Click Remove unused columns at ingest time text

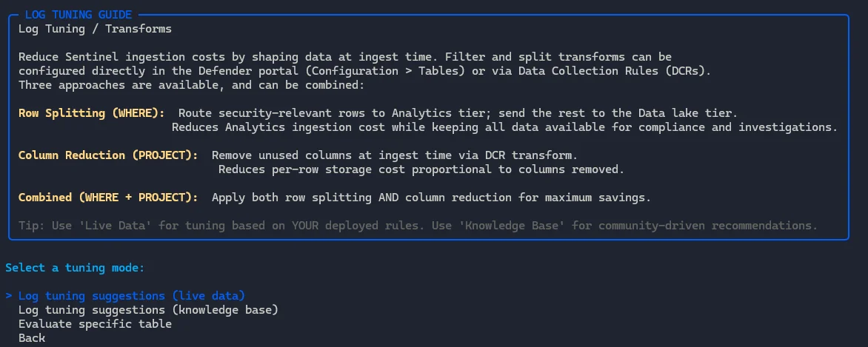point(394,155)
